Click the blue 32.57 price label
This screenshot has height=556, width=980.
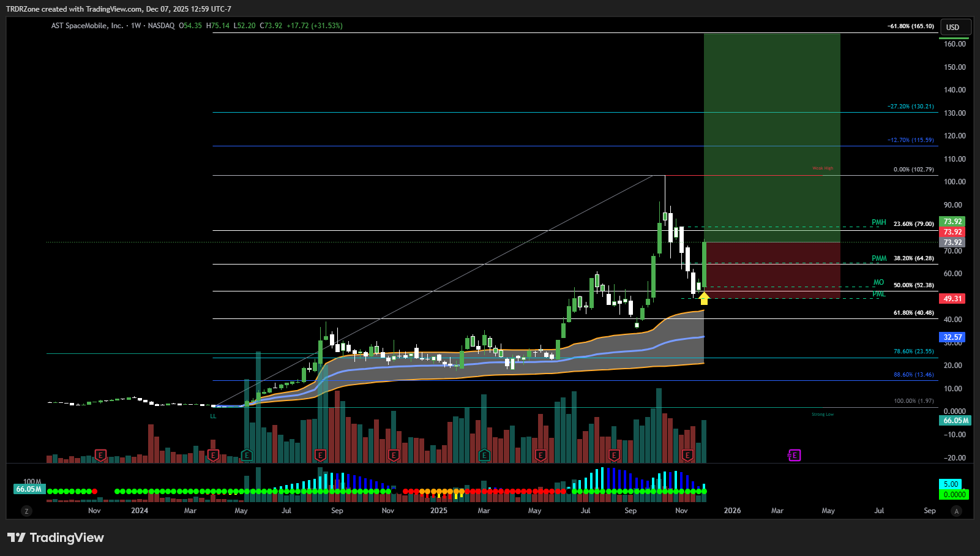click(952, 337)
